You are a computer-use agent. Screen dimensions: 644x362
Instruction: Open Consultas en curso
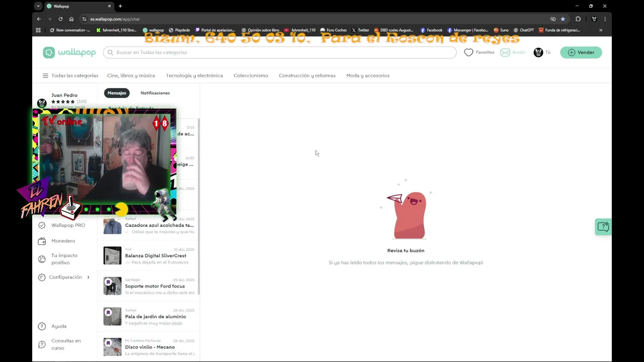click(x=65, y=344)
